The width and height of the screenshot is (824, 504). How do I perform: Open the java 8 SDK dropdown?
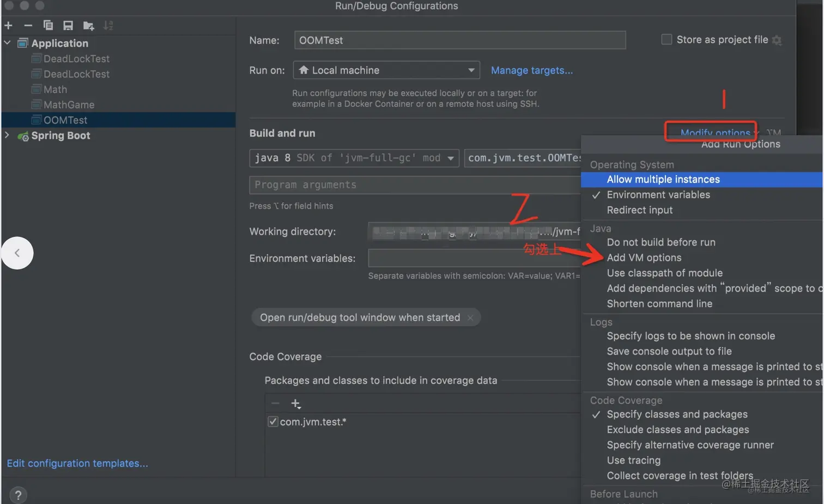[354, 158]
